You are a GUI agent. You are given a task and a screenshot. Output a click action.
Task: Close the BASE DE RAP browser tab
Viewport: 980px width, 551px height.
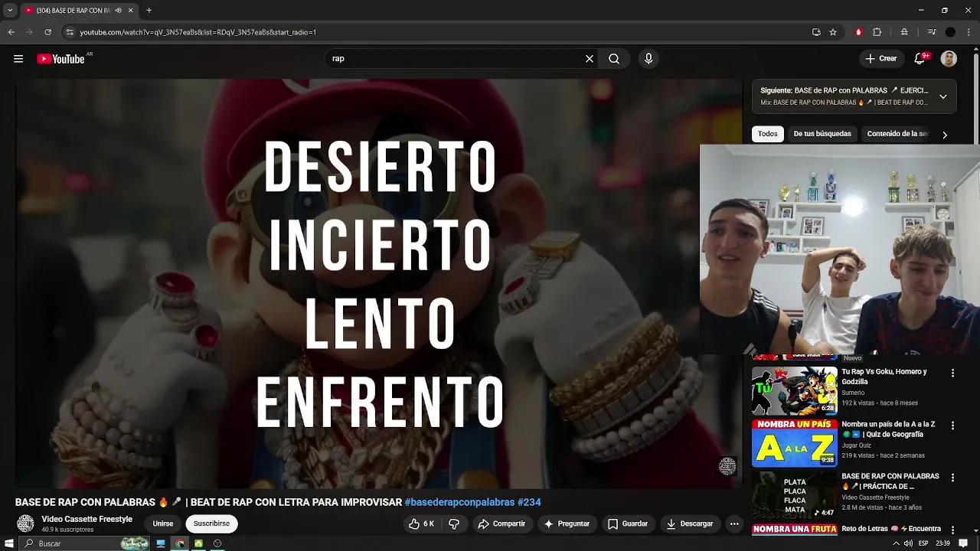point(131,11)
